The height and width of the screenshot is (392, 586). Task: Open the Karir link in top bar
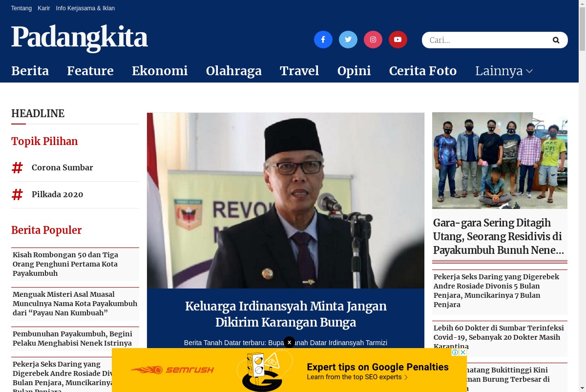44,8
